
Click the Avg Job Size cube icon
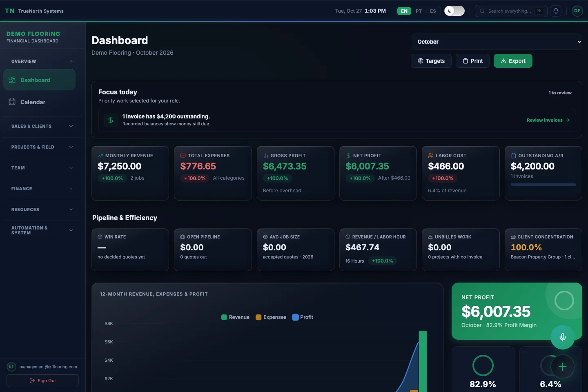click(265, 237)
